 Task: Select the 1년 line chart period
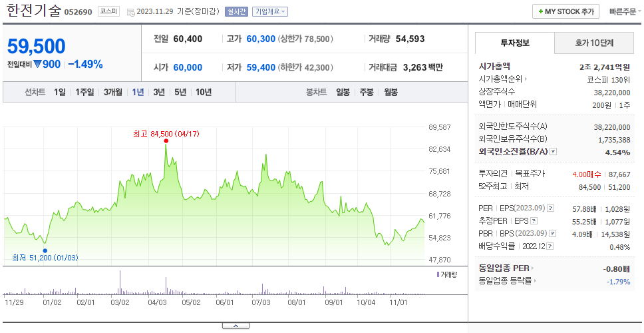pos(138,92)
